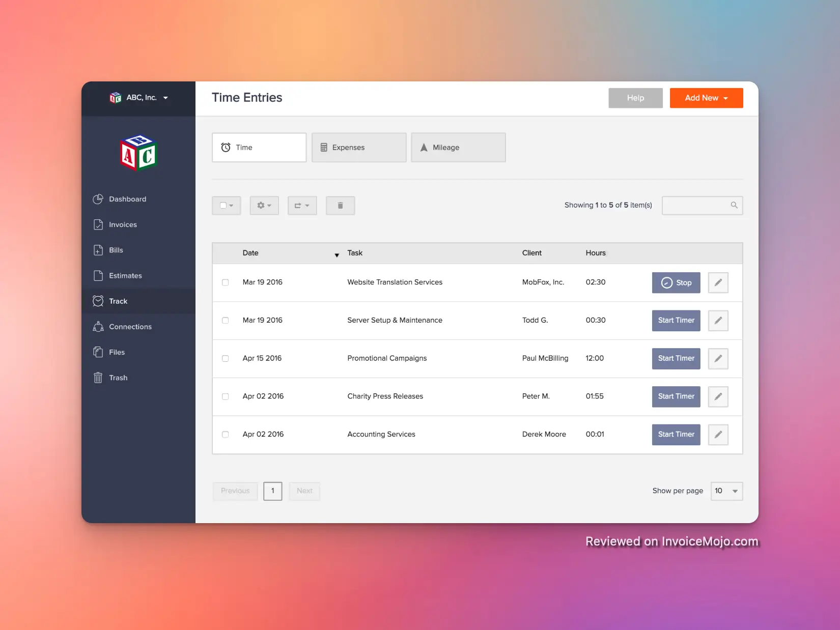840x630 pixels.
Task: Tick the Charity Press Releases row checkbox
Action: click(226, 396)
